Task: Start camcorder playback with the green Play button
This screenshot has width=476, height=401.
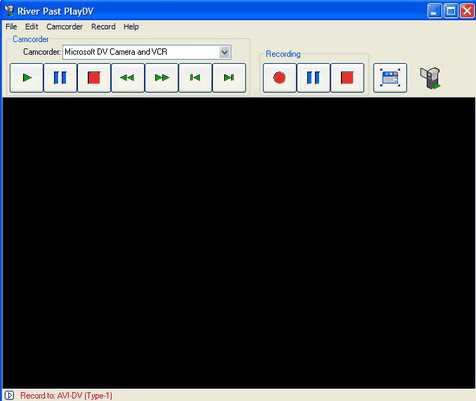Action: (27, 78)
